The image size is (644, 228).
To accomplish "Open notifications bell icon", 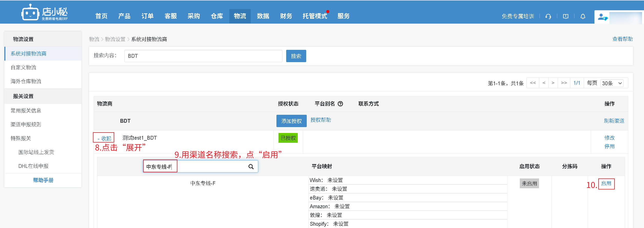I will pyautogui.click(x=583, y=16).
